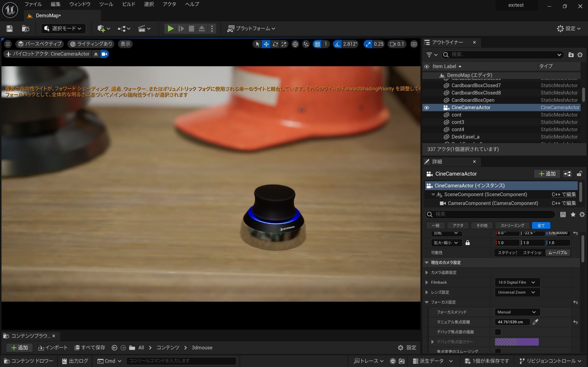
Task: Select the rotate transform gizmo tool
Action: tap(275, 44)
